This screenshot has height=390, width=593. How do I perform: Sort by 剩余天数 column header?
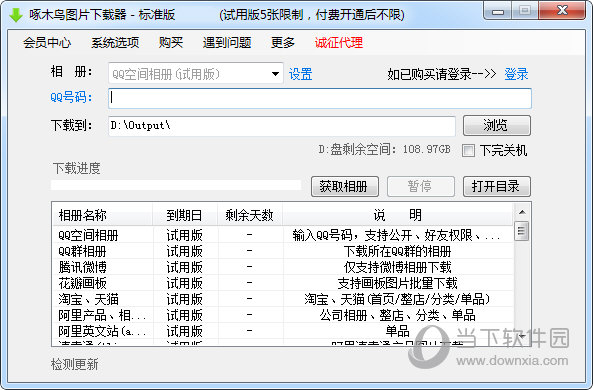click(250, 215)
